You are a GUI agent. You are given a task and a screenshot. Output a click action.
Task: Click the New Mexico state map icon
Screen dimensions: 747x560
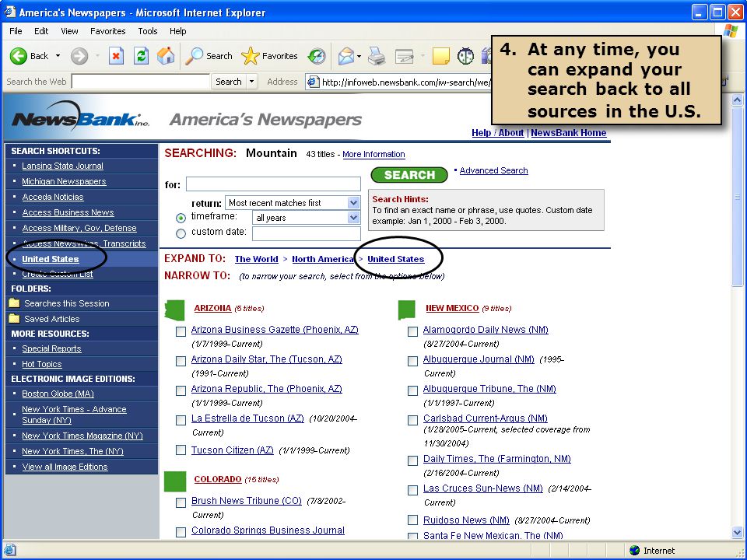(x=407, y=310)
